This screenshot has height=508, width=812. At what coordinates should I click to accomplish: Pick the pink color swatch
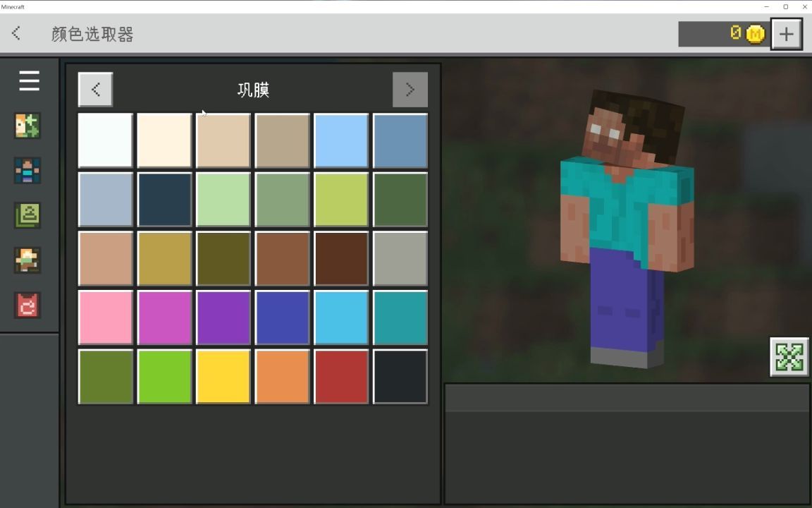tap(105, 317)
